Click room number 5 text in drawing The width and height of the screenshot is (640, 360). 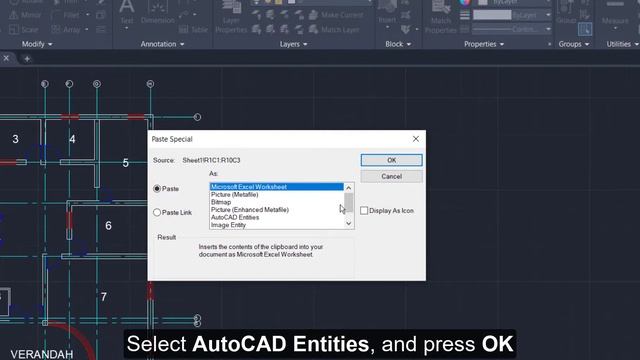[x=126, y=163]
